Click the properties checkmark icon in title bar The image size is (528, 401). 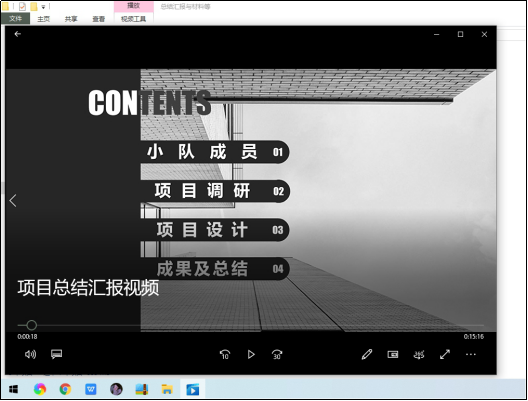point(22,6)
